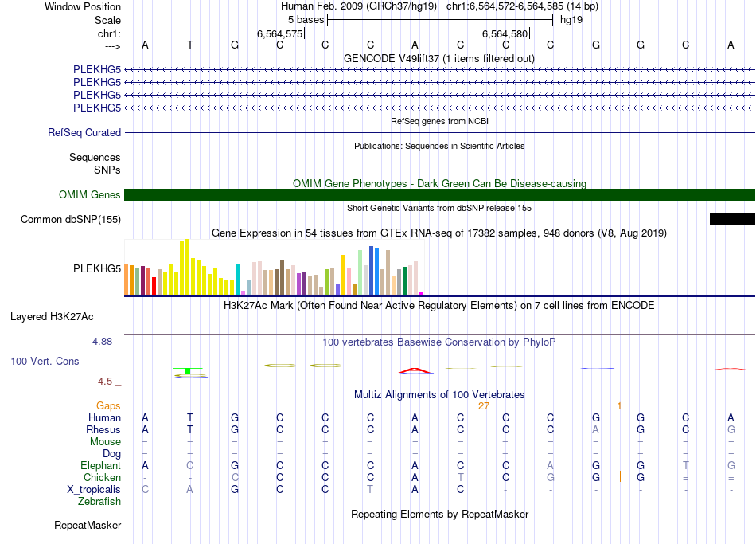Click the 5 bases scale bar
Image resolution: width=756 pixels, height=544 pixels.
click(x=440, y=20)
